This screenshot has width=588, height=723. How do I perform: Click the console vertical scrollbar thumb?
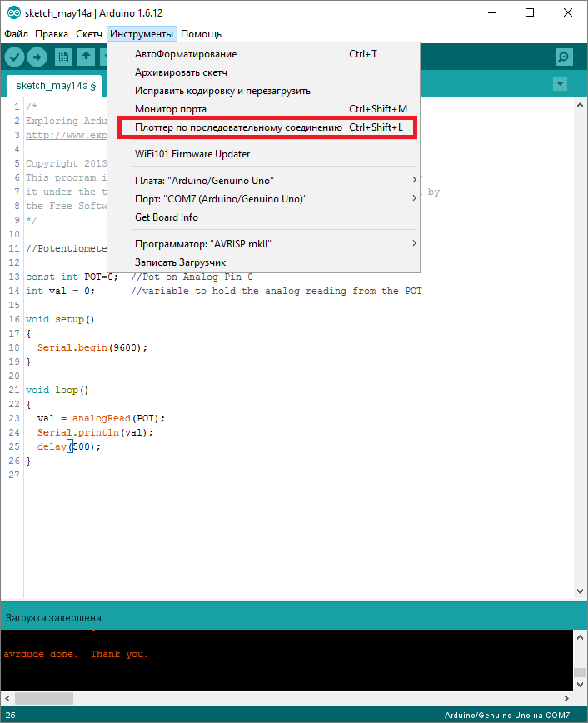(x=581, y=672)
